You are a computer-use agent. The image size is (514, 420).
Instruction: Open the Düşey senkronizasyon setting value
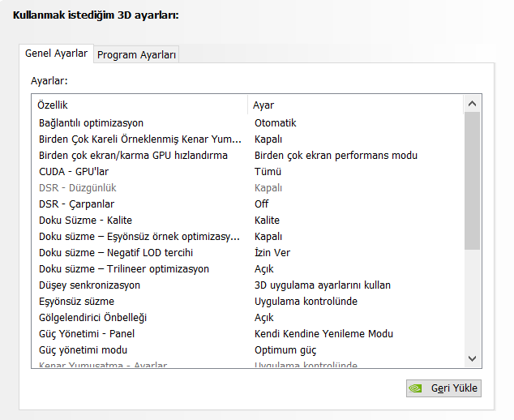tap(322, 285)
